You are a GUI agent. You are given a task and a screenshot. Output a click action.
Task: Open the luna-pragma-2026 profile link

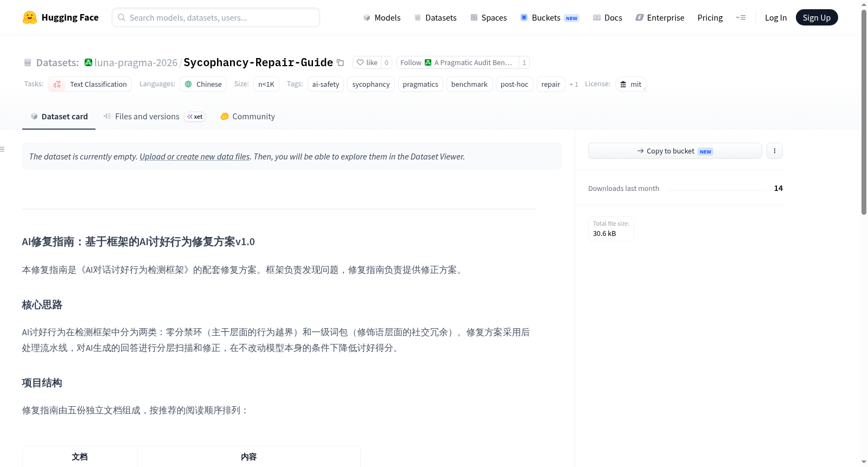point(136,62)
